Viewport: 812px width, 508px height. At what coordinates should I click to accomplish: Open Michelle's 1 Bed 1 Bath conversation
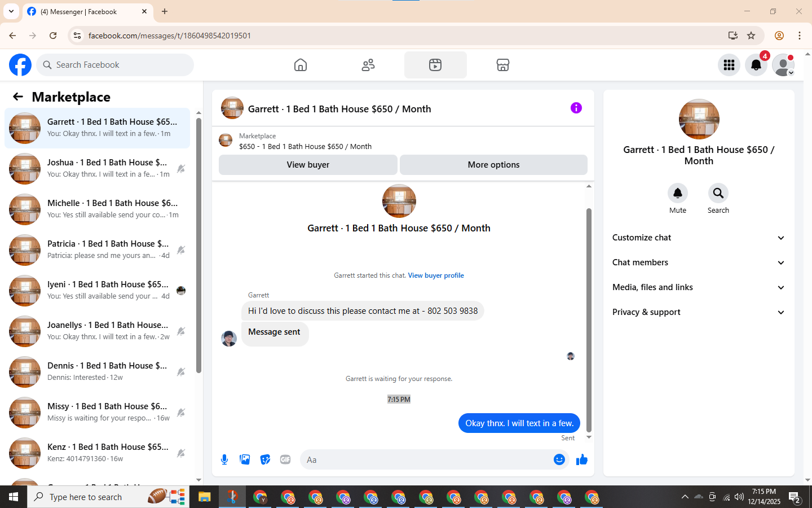pyautogui.click(x=97, y=209)
